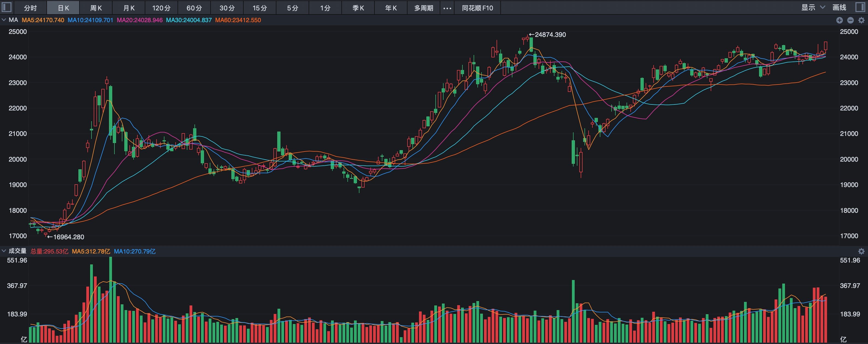Click the MA10:24109.701 label
Image resolution: width=868 pixels, height=344 pixels.
(x=90, y=20)
